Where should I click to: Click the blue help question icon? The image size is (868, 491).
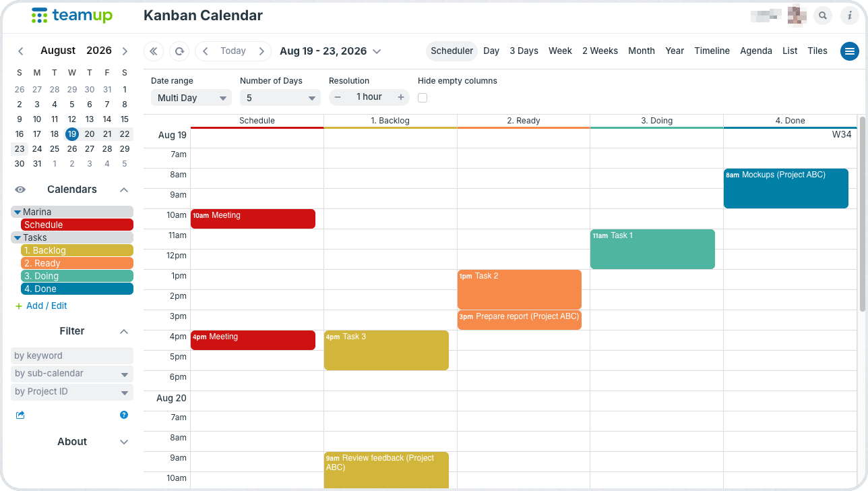(124, 415)
